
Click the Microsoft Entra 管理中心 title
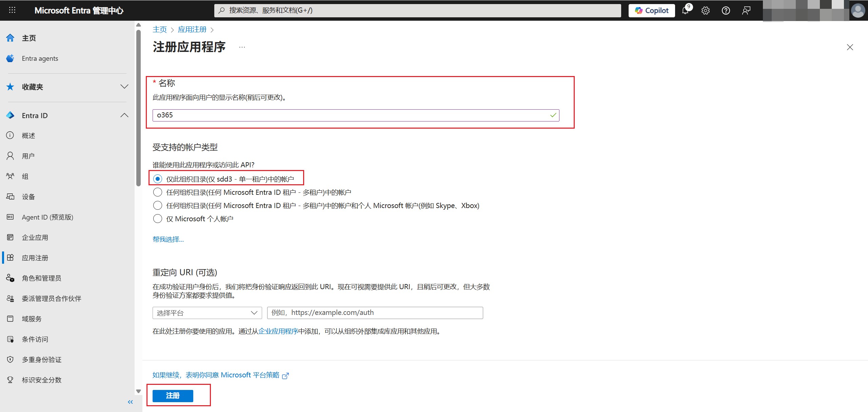[79, 11]
